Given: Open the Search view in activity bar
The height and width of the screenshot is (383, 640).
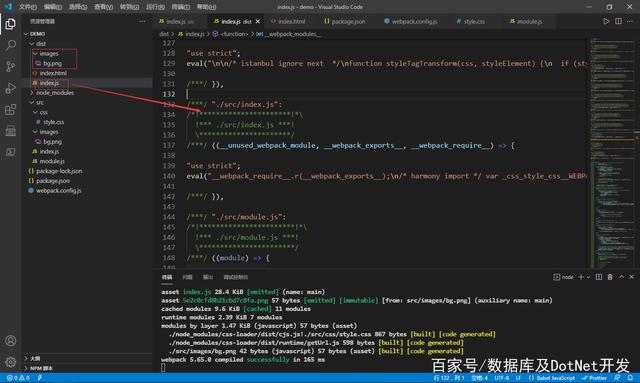Looking at the screenshot, I should [x=11, y=45].
